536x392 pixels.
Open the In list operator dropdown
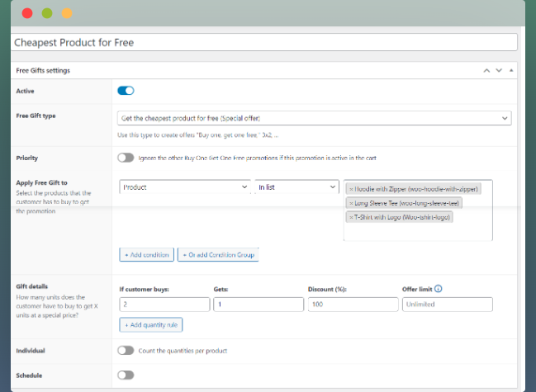[296, 187]
